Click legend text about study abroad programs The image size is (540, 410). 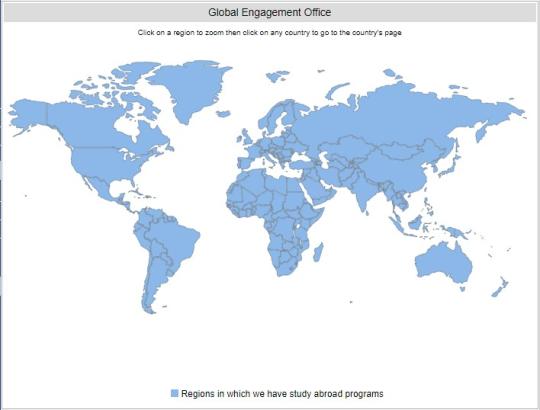click(282, 393)
